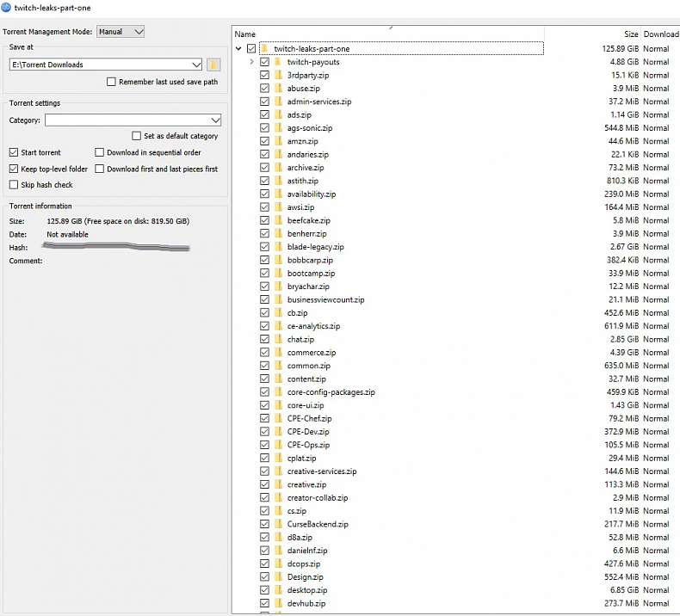Open the Category dropdown
This screenshot has width=680, height=616.
pos(133,120)
